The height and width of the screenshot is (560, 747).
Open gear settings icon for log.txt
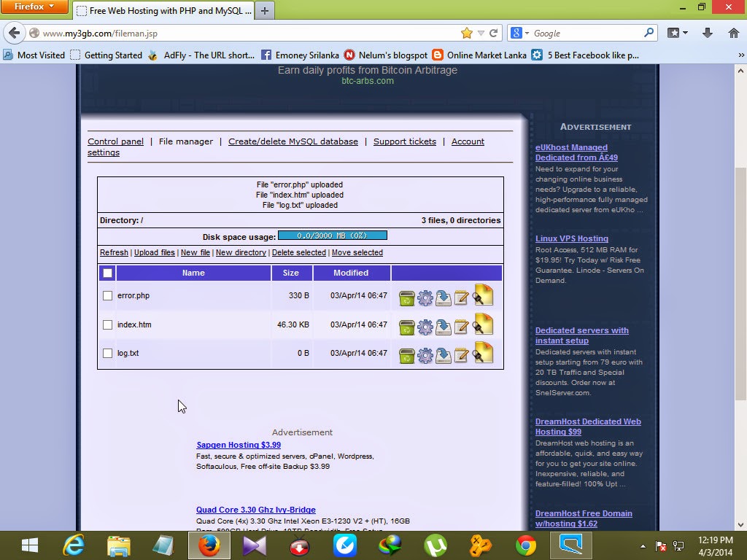tap(425, 356)
